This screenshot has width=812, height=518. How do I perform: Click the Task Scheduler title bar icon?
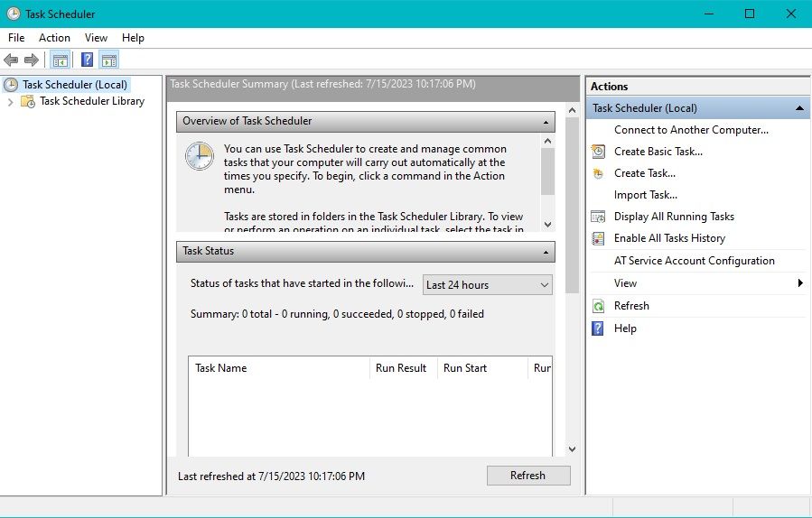pos(14,14)
